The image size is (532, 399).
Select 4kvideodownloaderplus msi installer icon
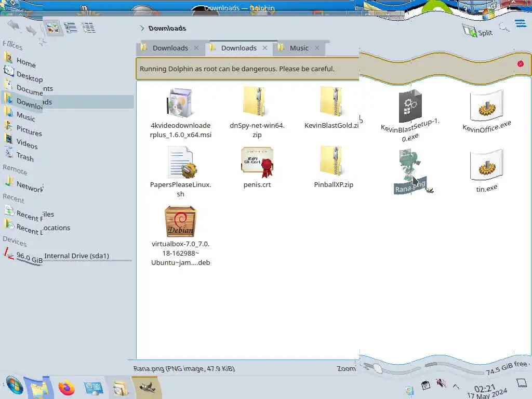pyautogui.click(x=180, y=102)
